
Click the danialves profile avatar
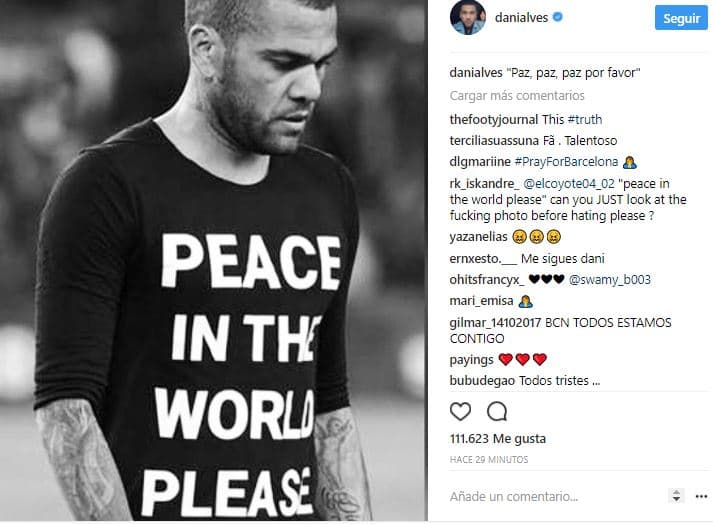467,17
